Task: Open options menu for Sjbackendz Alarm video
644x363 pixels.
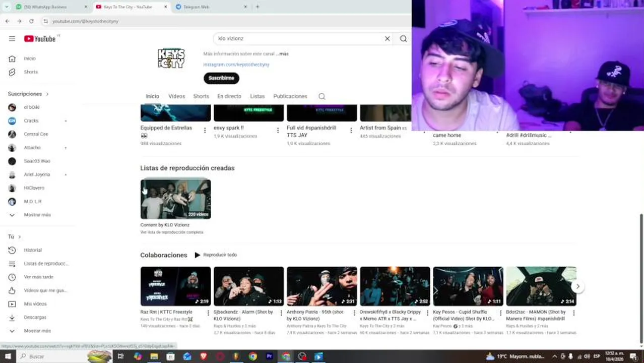Action: 281,313
